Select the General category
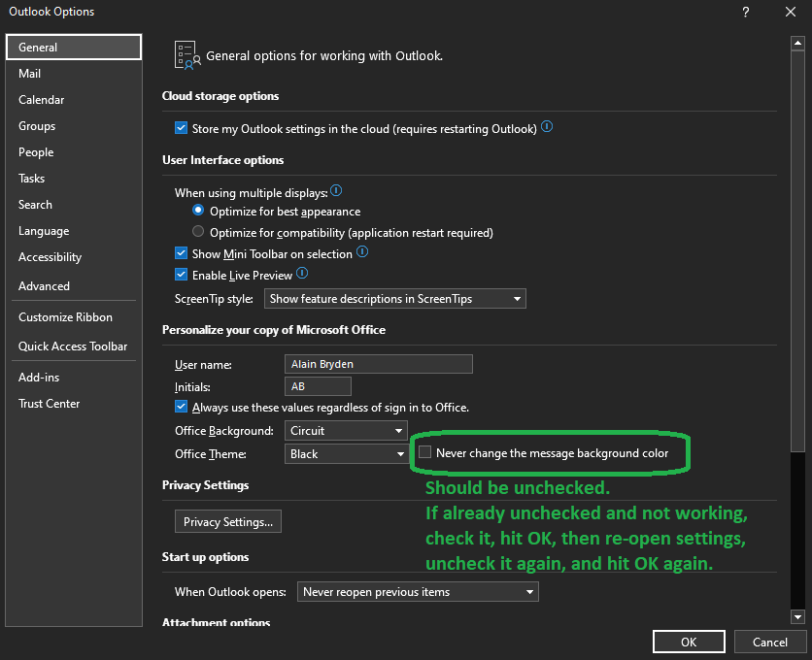This screenshot has height=660, width=812. coord(74,48)
